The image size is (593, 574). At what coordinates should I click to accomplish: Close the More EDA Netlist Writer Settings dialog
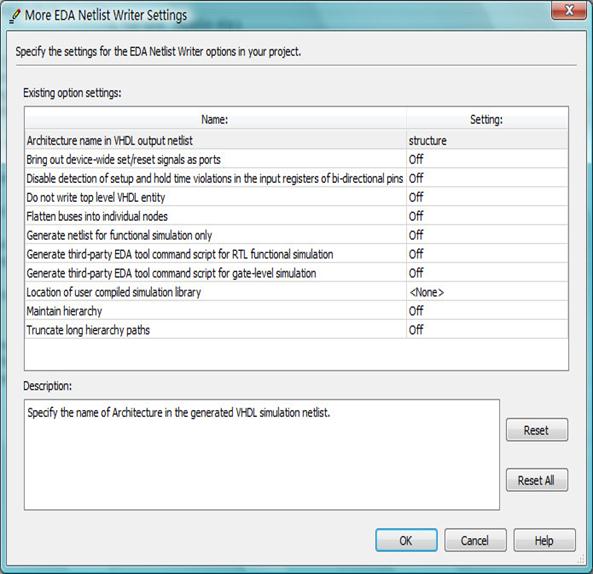point(568,10)
